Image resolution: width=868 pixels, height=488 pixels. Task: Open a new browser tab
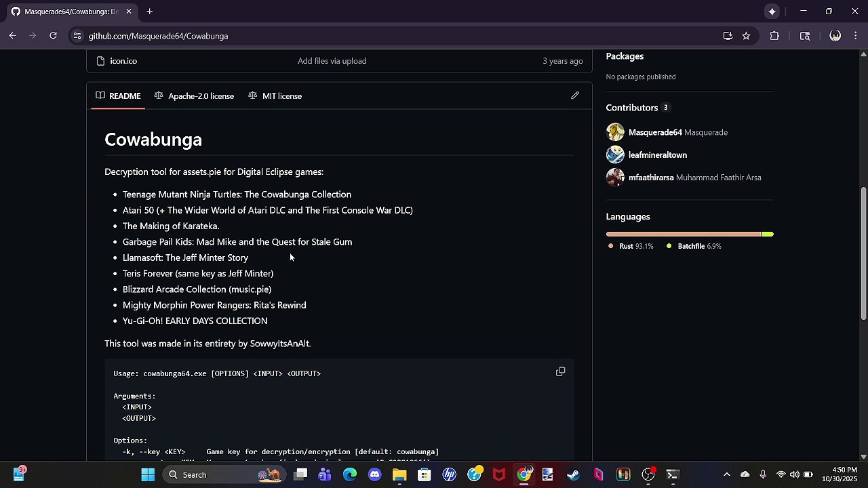(x=149, y=12)
